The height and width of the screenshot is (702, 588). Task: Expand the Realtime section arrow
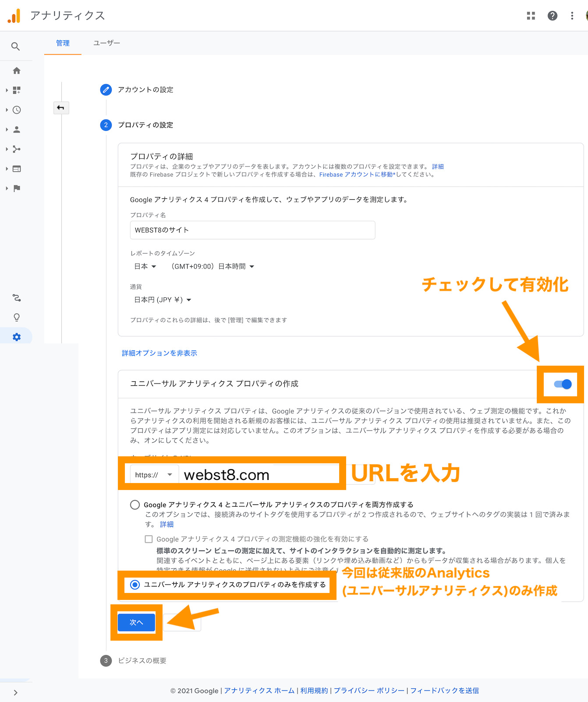coord(7,110)
